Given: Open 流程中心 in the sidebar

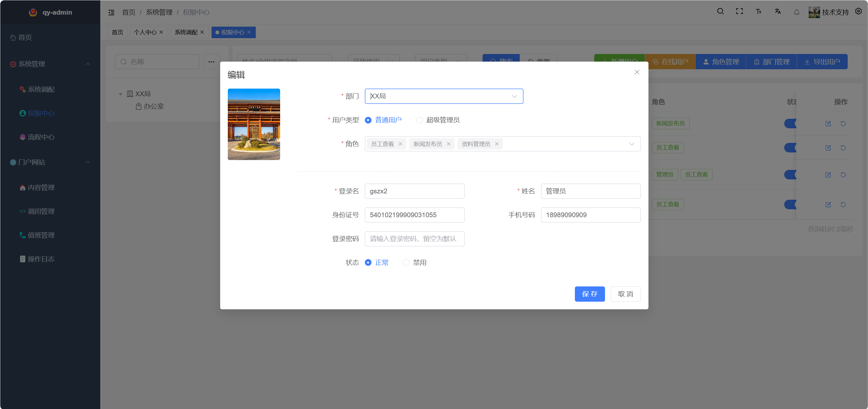Looking at the screenshot, I should (x=41, y=137).
